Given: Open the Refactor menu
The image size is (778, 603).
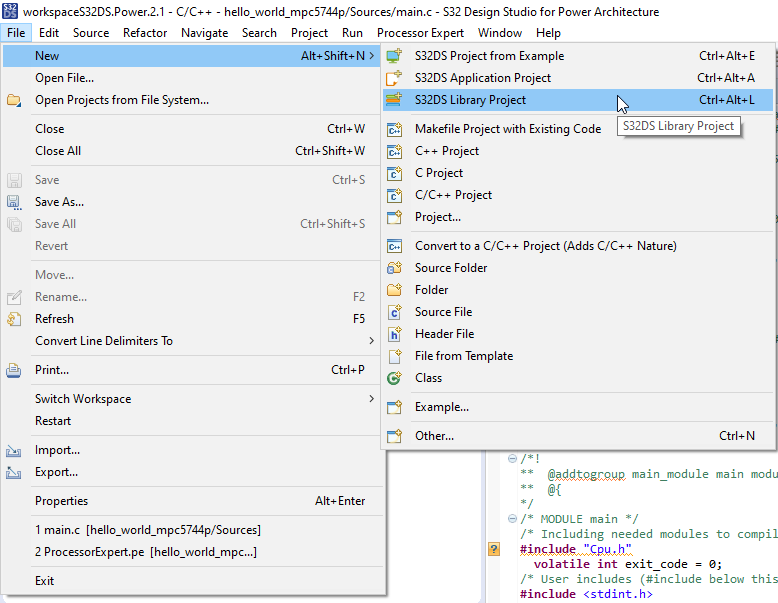Looking at the screenshot, I should tap(145, 33).
